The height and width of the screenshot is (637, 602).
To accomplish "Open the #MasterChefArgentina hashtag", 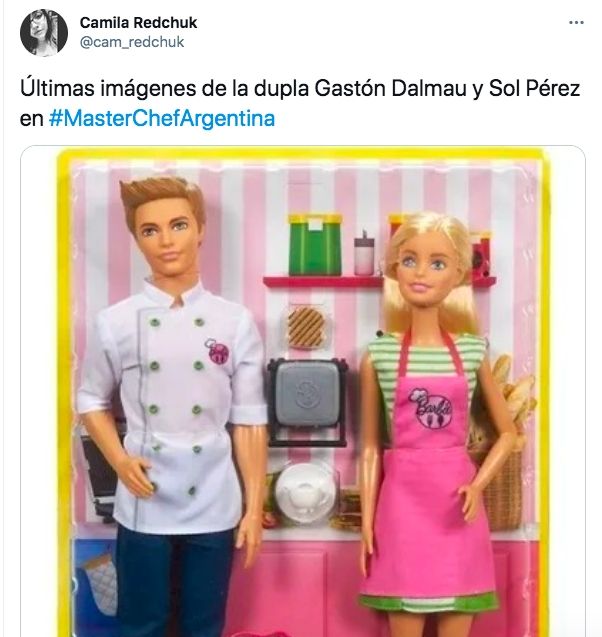I will point(162,119).
